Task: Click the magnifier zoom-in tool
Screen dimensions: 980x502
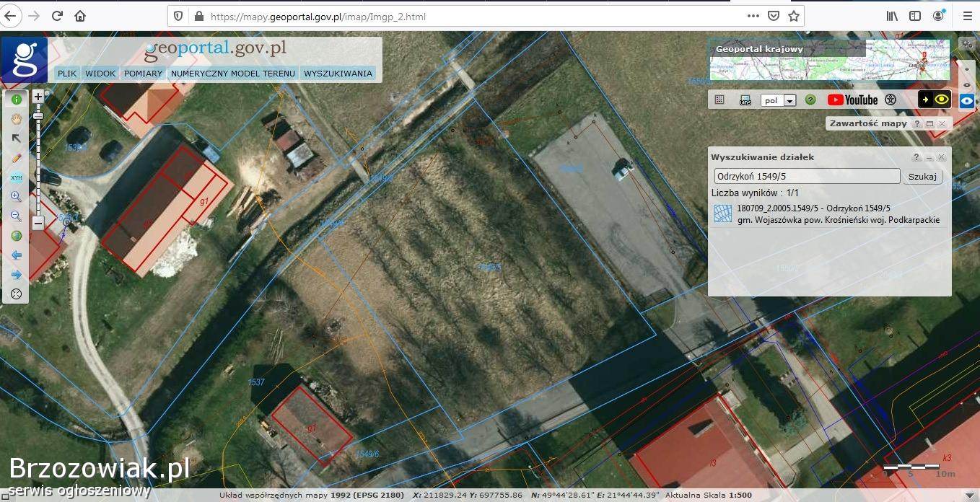Action: coord(16,197)
